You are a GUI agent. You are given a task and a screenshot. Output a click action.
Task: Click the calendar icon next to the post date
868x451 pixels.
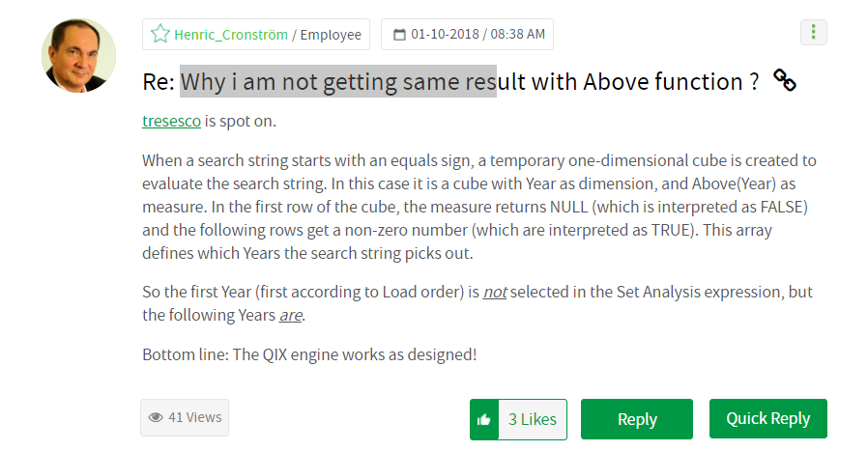(x=398, y=35)
